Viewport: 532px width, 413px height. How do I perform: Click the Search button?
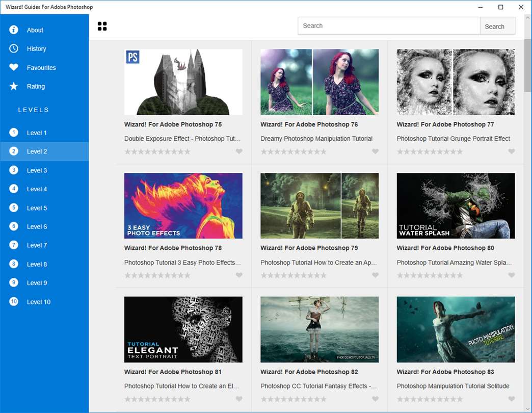tap(497, 26)
